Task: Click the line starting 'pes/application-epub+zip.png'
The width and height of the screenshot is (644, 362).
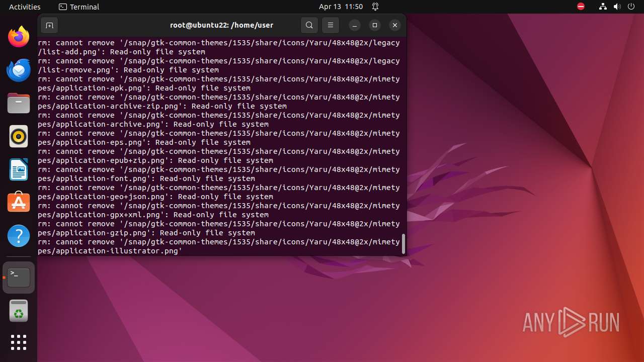Action: (x=155, y=160)
